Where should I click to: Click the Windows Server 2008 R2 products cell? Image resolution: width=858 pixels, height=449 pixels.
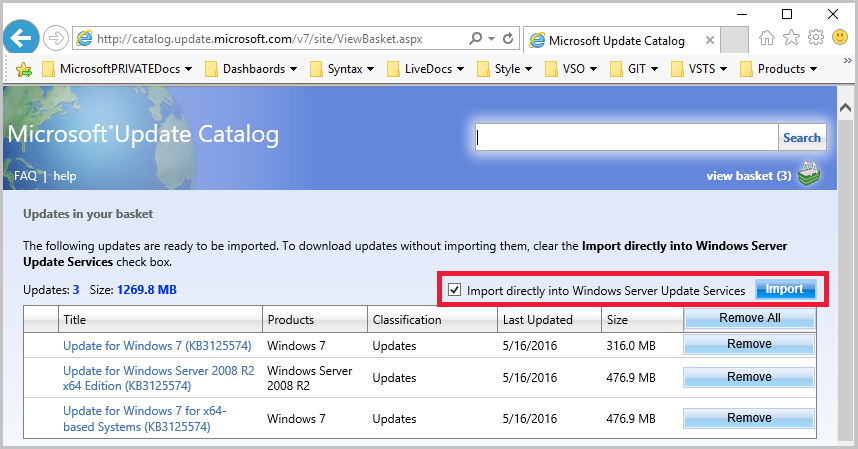(x=310, y=378)
